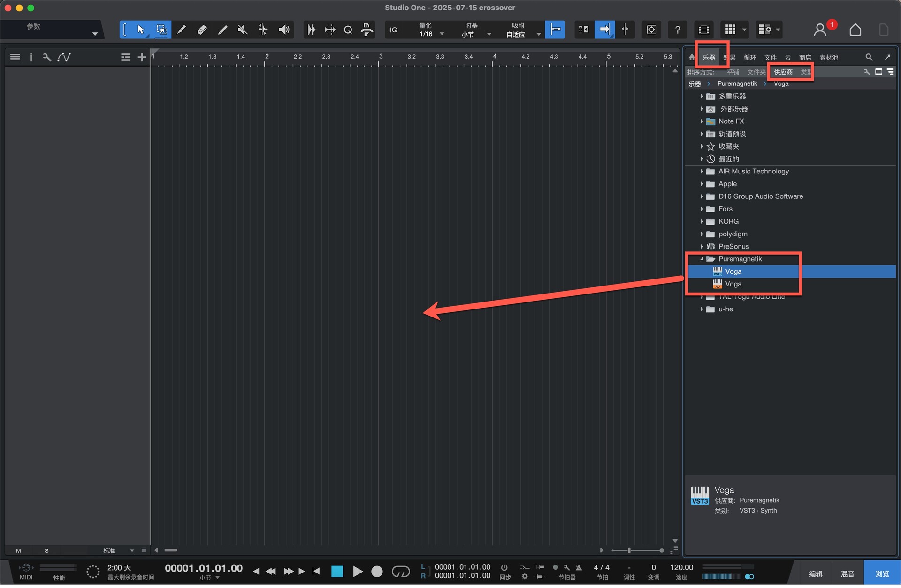Expand AIR Music Technology folder
The width and height of the screenshot is (901, 588).
tap(702, 172)
